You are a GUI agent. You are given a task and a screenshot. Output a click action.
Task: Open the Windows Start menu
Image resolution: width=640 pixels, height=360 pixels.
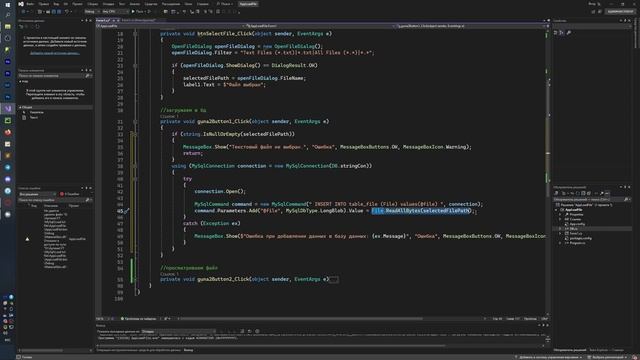click(x=8, y=4)
